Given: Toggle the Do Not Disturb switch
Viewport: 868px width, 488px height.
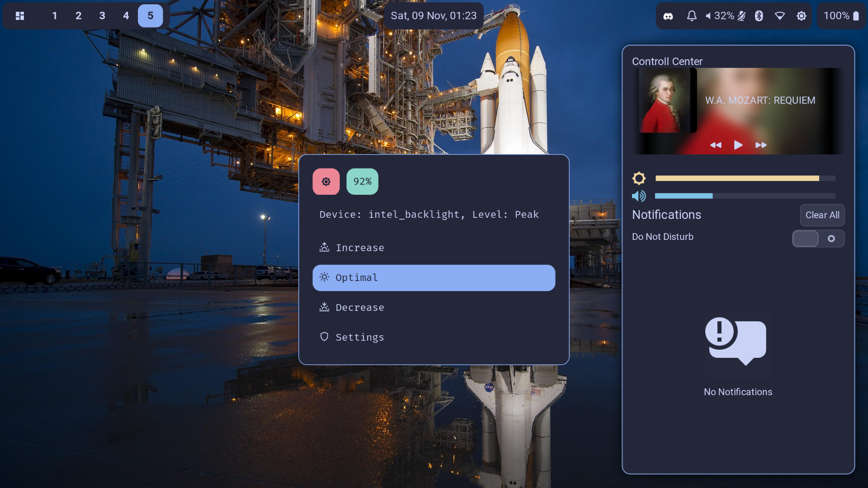Looking at the screenshot, I should coord(818,239).
